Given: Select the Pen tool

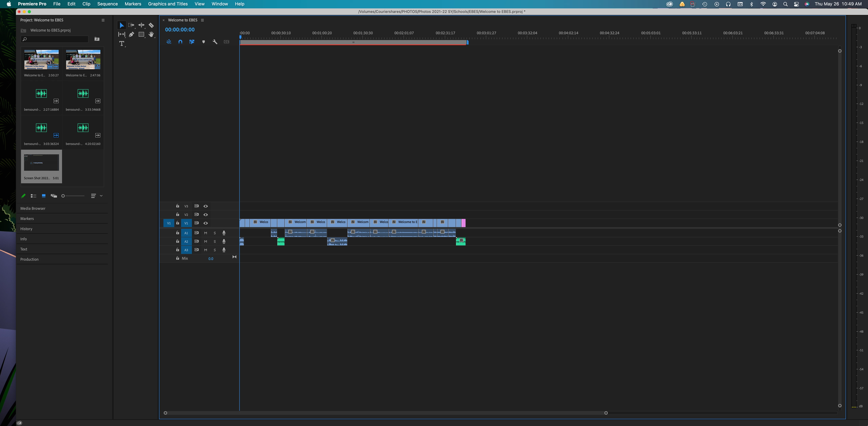Looking at the screenshot, I should pyautogui.click(x=131, y=34).
